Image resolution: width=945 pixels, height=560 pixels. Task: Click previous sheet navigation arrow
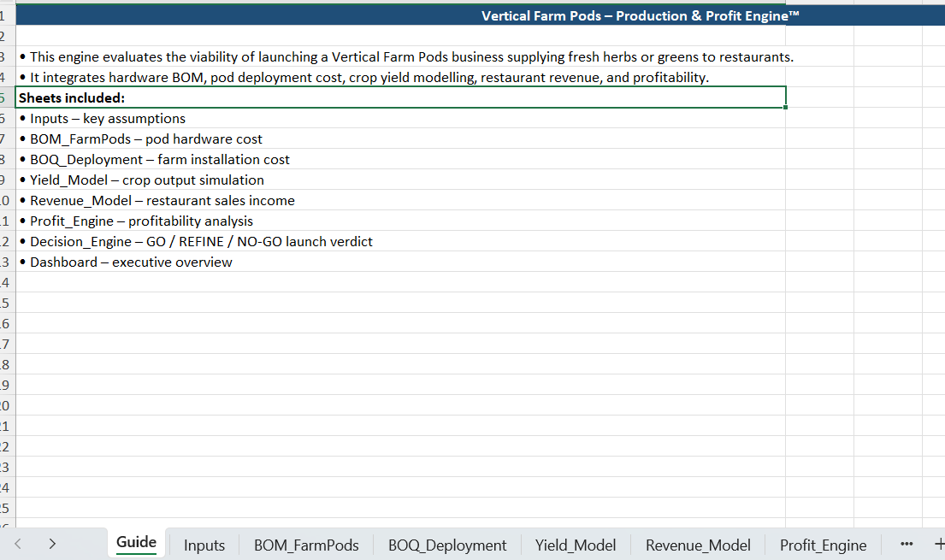[x=18, y=544]
